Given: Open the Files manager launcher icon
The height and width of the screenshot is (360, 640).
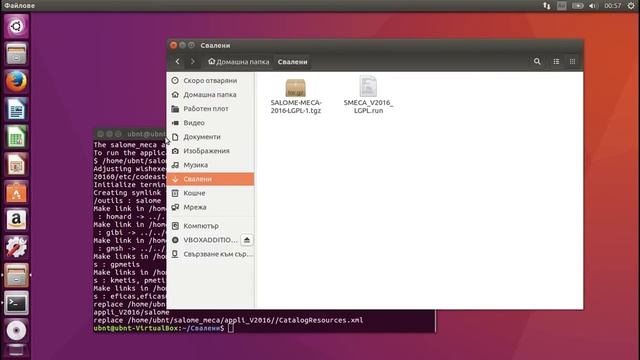Looking at the screenshot, I should click(16, 53).
